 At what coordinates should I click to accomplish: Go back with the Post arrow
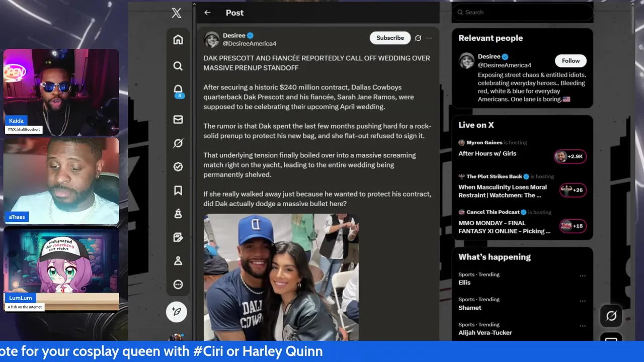pos(207,13)
